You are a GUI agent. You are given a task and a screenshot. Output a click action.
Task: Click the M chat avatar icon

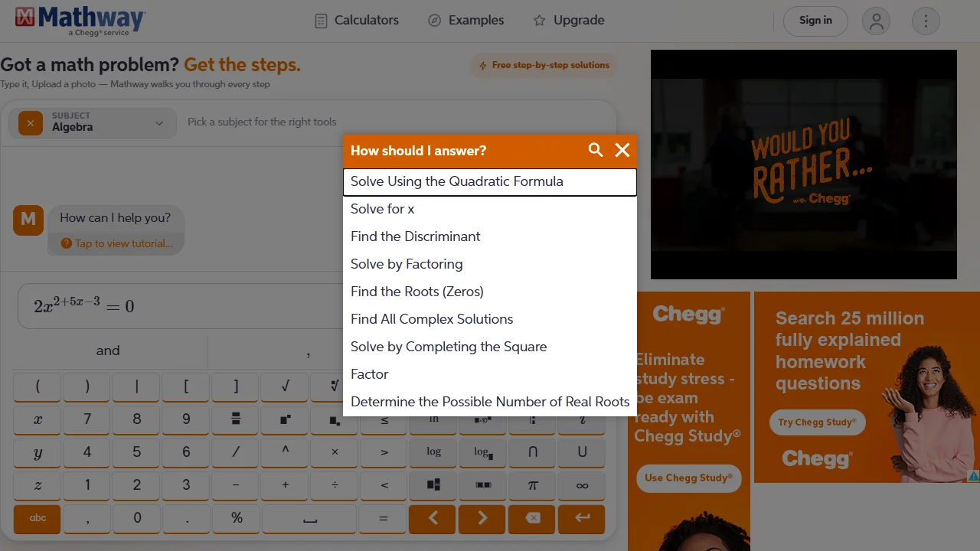tap(28, 220)
